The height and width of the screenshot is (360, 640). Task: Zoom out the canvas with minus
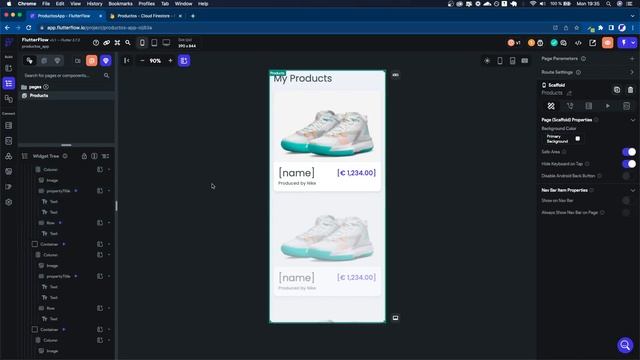(142, 61)
